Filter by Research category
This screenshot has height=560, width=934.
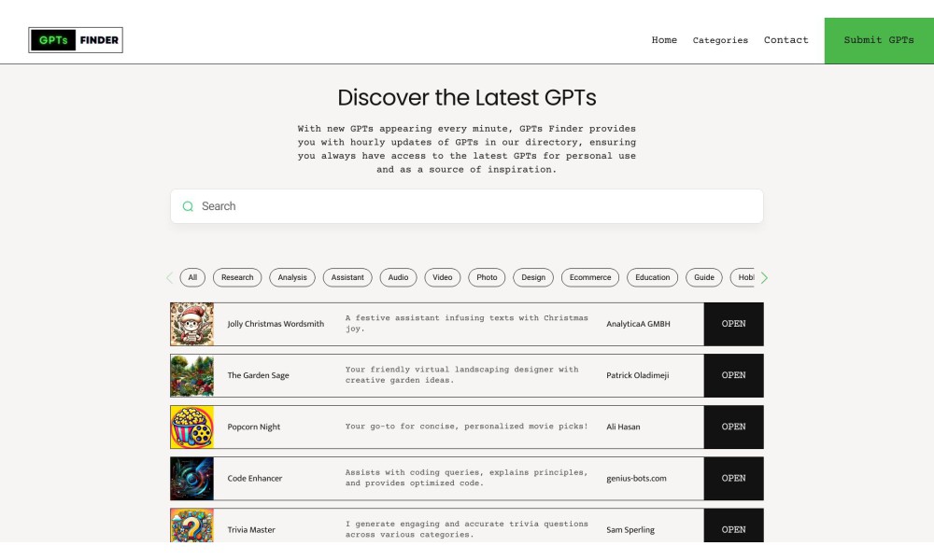coord(237,277)
